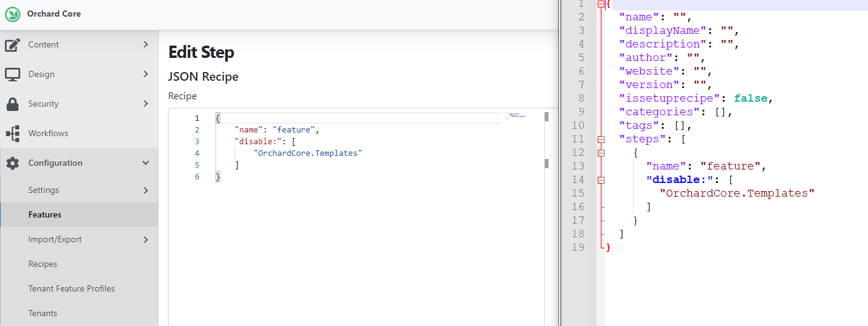The height and width of the screenshot is (326, 868).
Task: Go to the Recipes page
Action: click(x=79, y=264)
